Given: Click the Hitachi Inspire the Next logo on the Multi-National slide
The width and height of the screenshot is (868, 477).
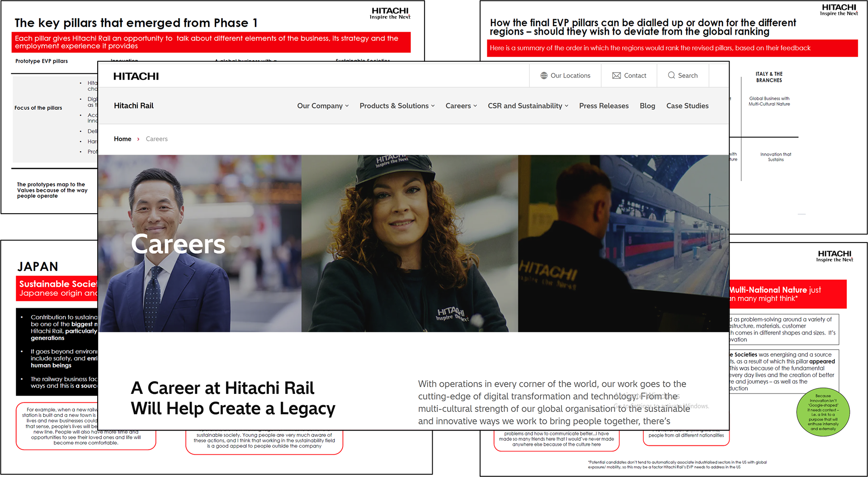Looking at the screenshot, I should [835, 256].
